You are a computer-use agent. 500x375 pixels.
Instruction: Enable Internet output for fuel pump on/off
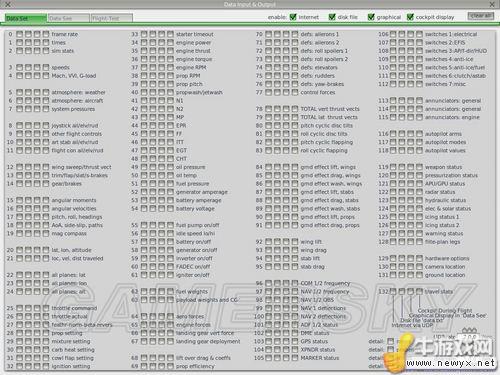(x=144, y=225)
